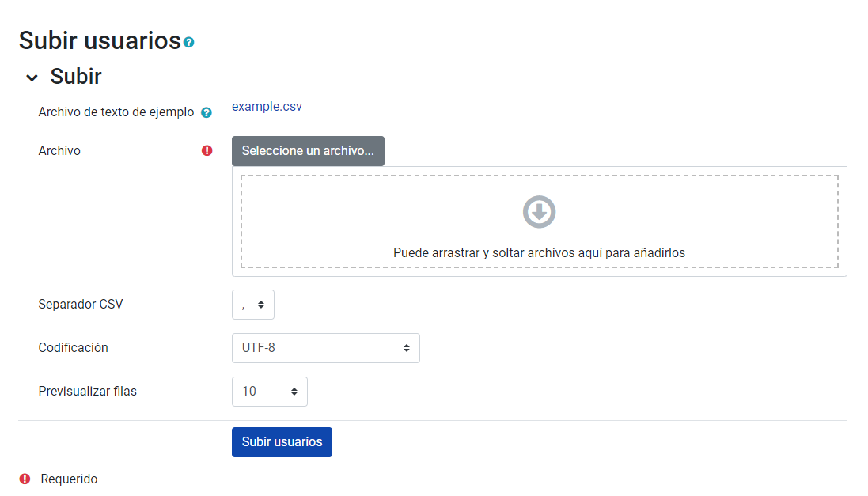Click red exclamation icon beside Requerido legend
Image resolution: width=868 pixels, height=496 pixels.
pos(25,479)
